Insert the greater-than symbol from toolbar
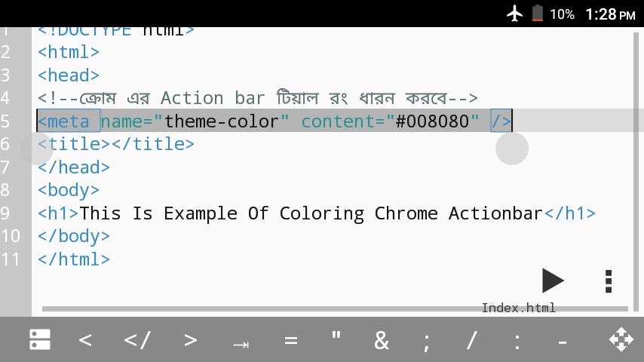This screenshot has width=644, height=362. tap(190, 340)
